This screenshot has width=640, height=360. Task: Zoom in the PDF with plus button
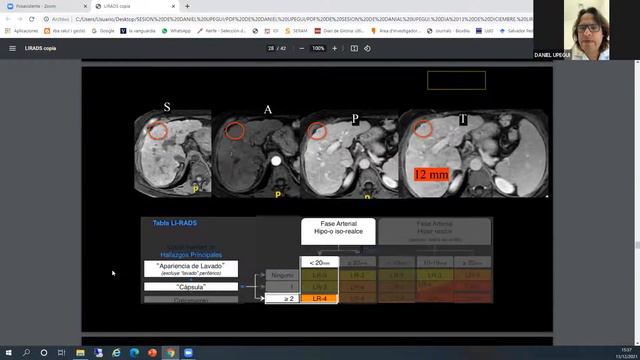click(335, 48)
